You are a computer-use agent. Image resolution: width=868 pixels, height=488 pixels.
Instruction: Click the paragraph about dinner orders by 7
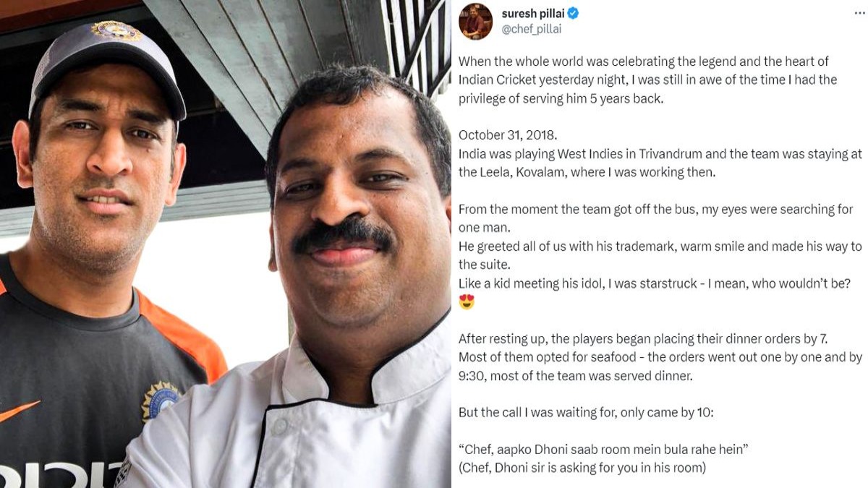pos(660,357)
